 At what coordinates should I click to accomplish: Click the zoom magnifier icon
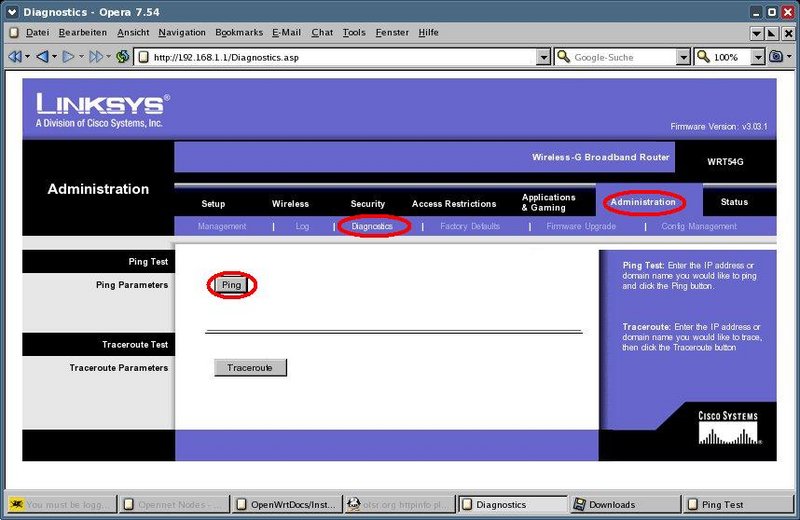coord(704,57)
